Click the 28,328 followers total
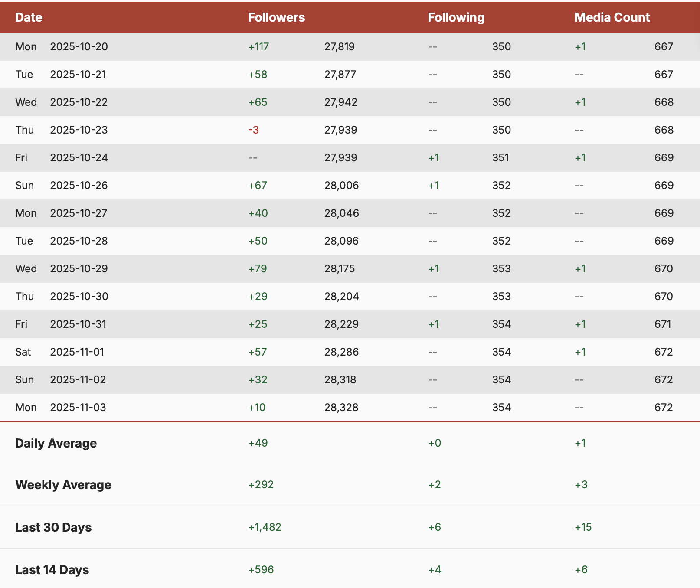This screenshot has width=700, height=588. [x=341, y=408]
